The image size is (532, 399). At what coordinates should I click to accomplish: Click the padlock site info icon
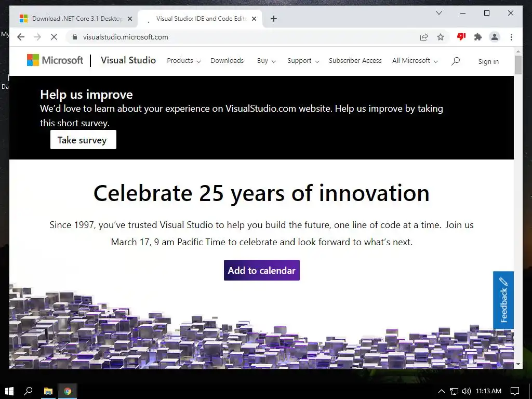pos(75,37)
